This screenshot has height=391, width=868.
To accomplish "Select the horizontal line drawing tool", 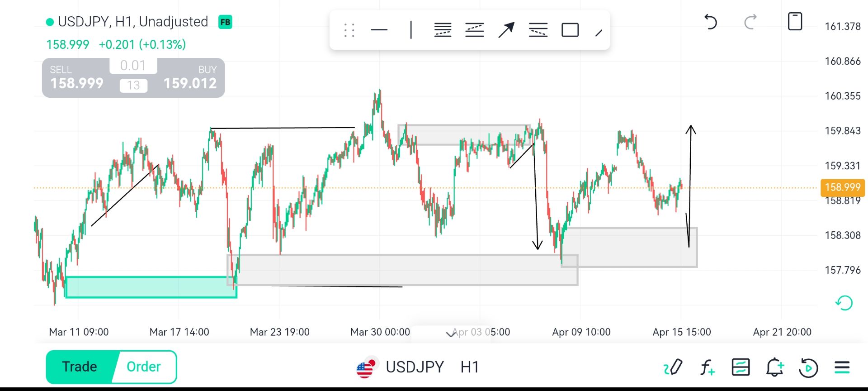I will (x=379, y=30).
